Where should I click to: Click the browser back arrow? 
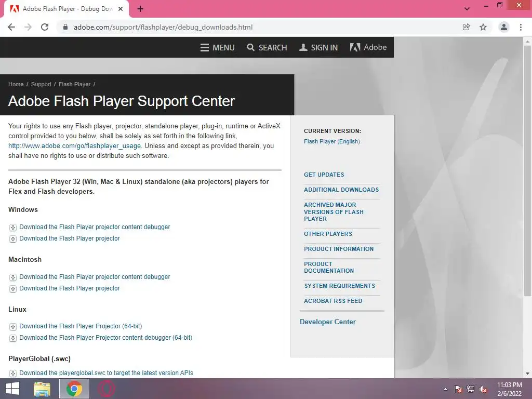11,27
